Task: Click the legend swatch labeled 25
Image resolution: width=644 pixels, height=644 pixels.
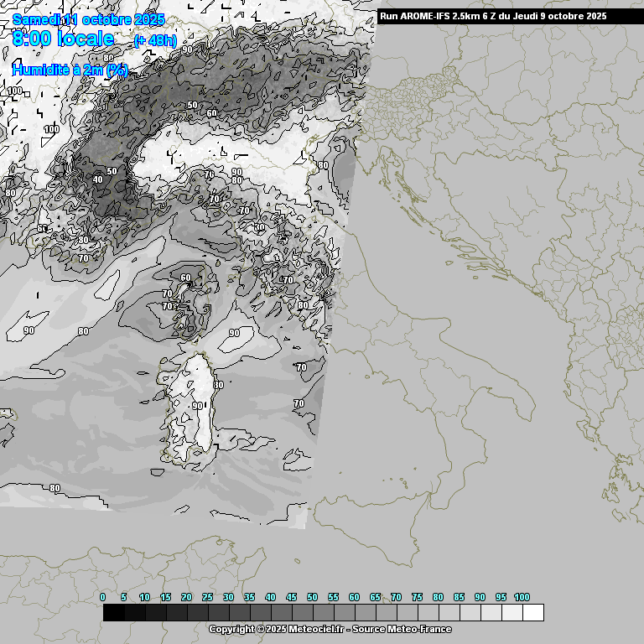Action: click(218, 613)
